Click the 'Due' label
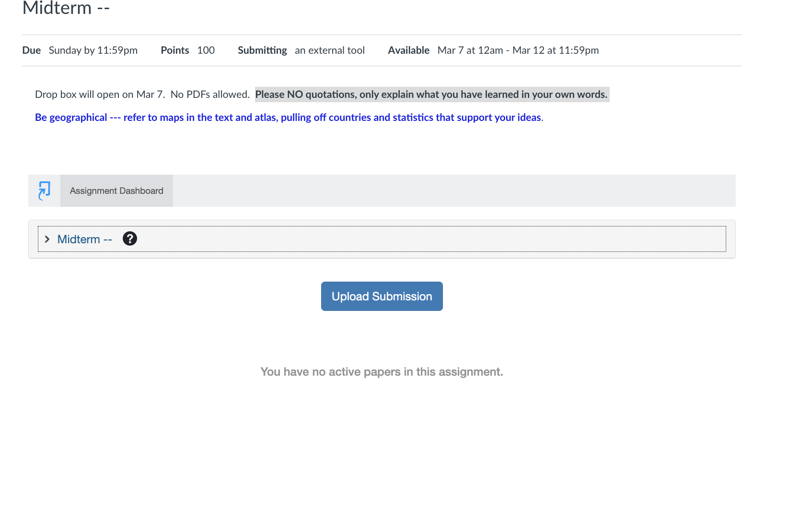The image size is (812, 522). click(x=32, y=50)
